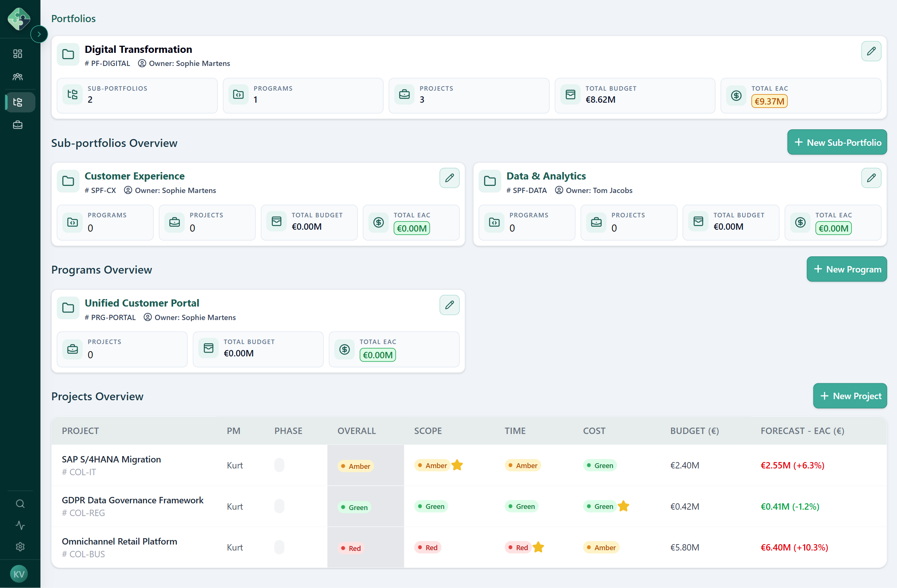Click the €0.41M (-1.2%) forecast value
This screenshot has height=588, width=897.
click(790, 506)
